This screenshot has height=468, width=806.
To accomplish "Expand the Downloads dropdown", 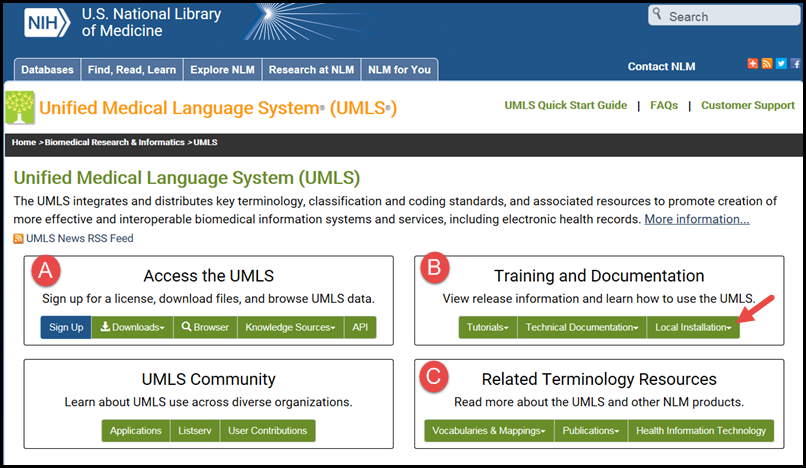I will [x=132, y=328].
